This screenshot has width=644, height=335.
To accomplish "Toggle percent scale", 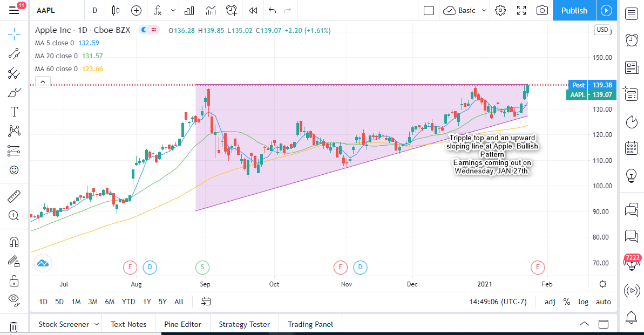I will pos(567,302).
